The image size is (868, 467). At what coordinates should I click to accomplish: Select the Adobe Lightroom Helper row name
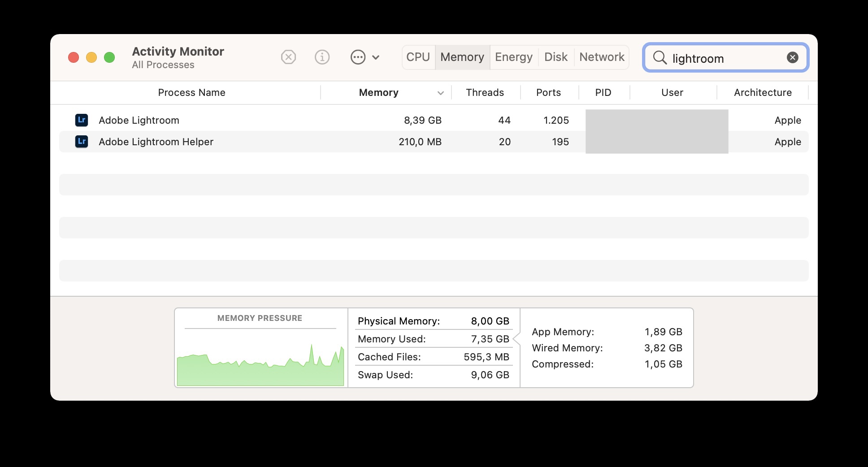click(156, 142)
